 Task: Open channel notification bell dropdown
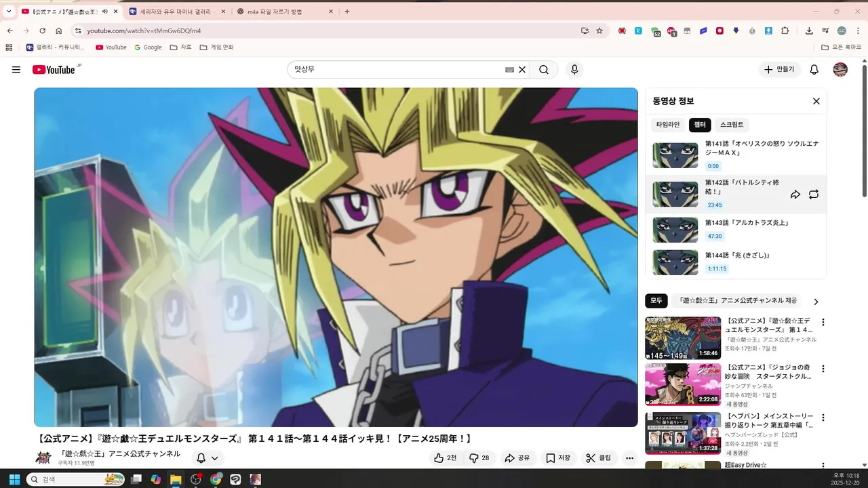[x=208, y=458]
